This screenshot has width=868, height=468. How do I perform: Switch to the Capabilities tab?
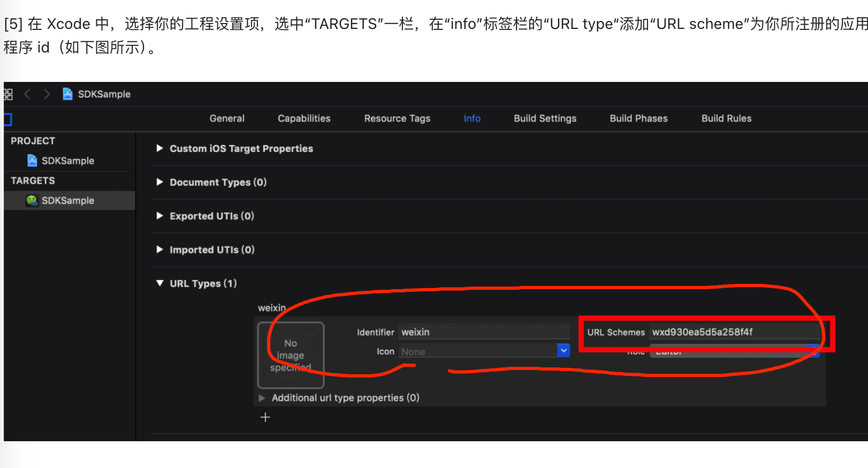click(304, 118)
